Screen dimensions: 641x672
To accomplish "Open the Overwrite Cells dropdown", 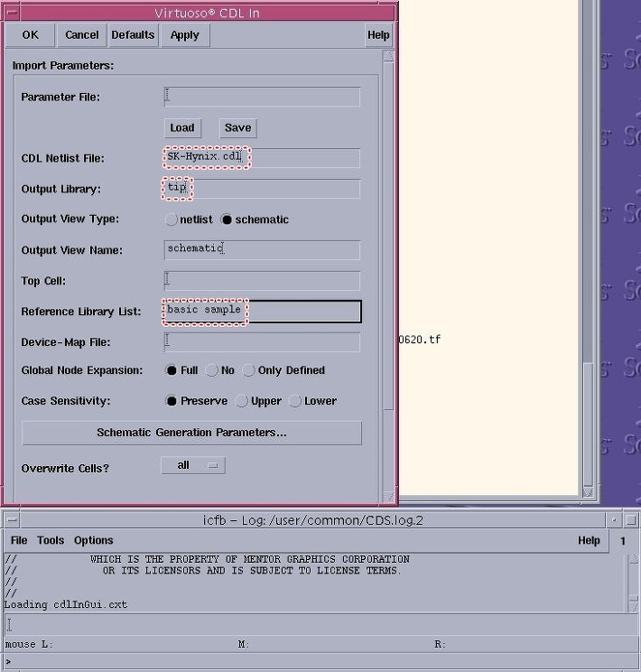I will 193,465.
